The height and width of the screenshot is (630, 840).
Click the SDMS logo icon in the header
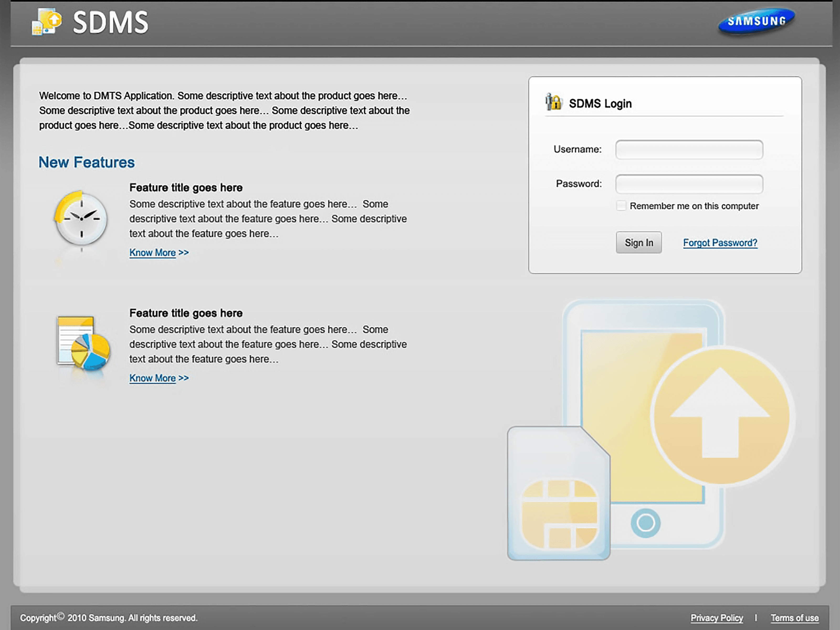46,22
